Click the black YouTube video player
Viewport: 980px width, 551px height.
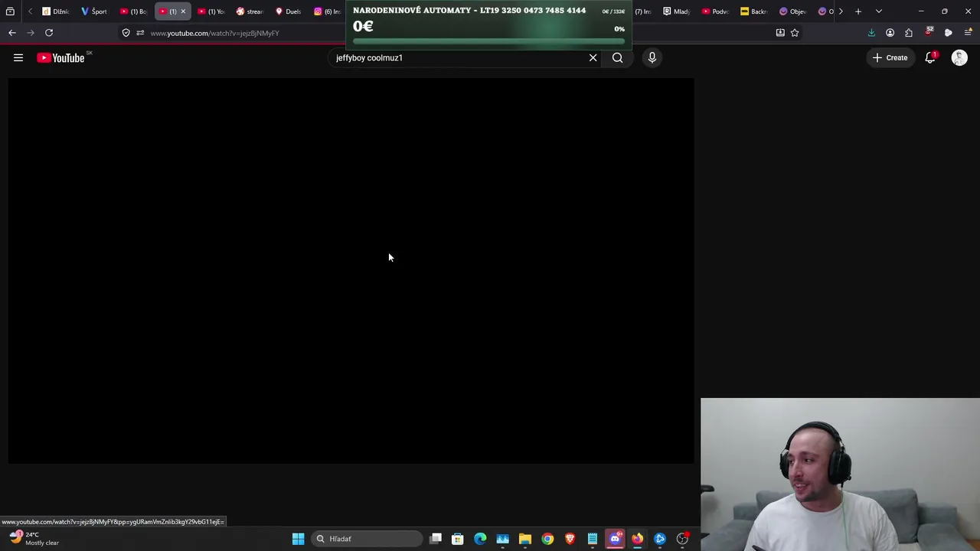click(x=351, y=270)
